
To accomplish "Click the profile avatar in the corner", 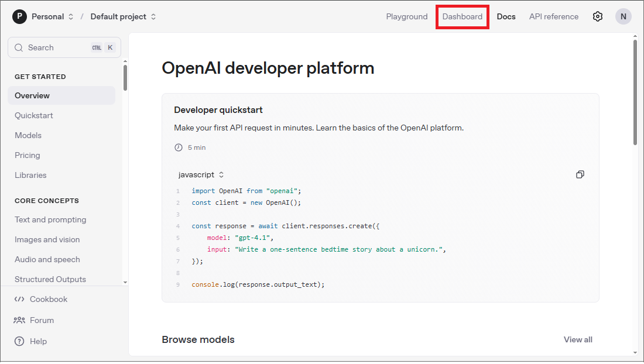I will coord(623,16).
